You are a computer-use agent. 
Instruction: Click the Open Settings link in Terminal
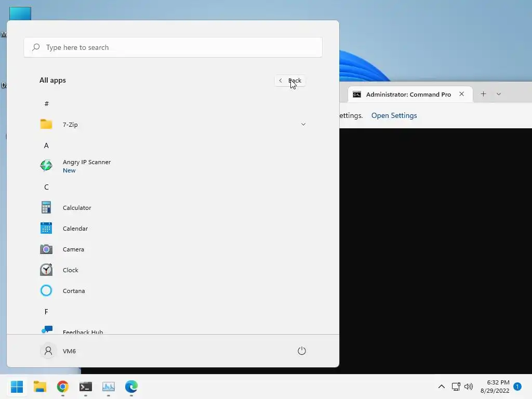click(x=394, y=115)
